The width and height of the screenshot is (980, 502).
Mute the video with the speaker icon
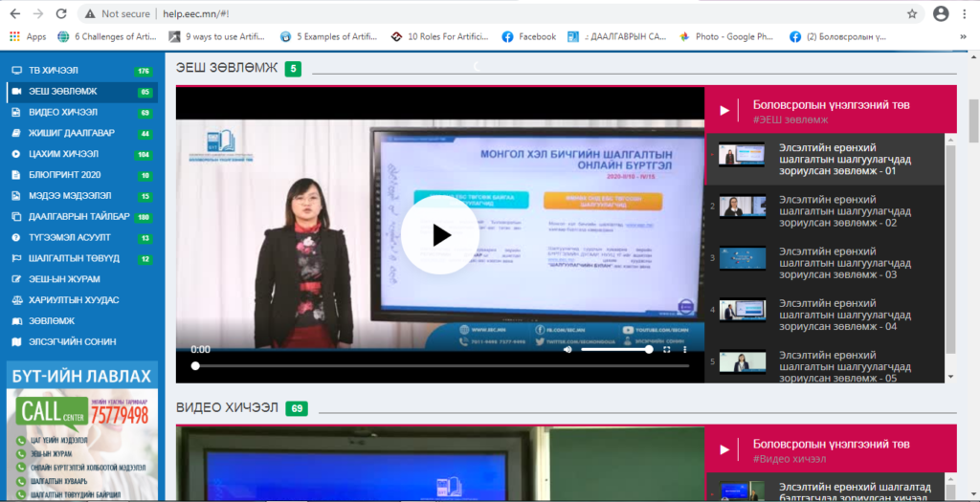[568, 350]
